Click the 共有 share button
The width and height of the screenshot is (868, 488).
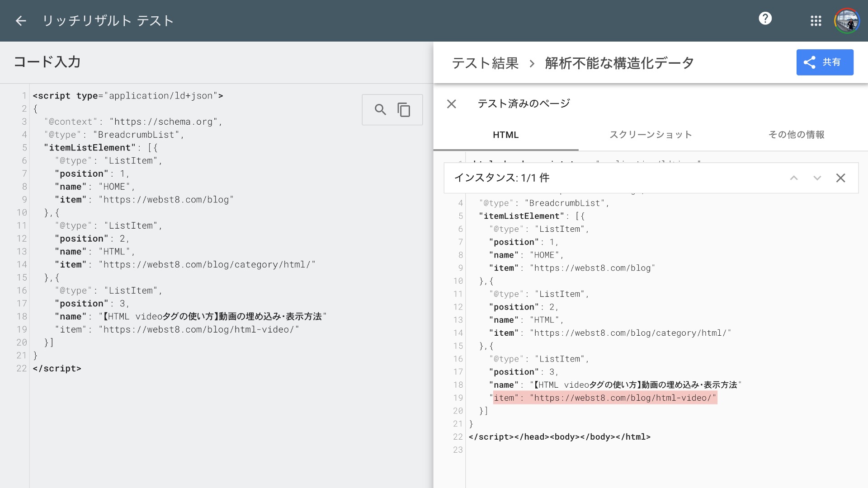(825, 62)
